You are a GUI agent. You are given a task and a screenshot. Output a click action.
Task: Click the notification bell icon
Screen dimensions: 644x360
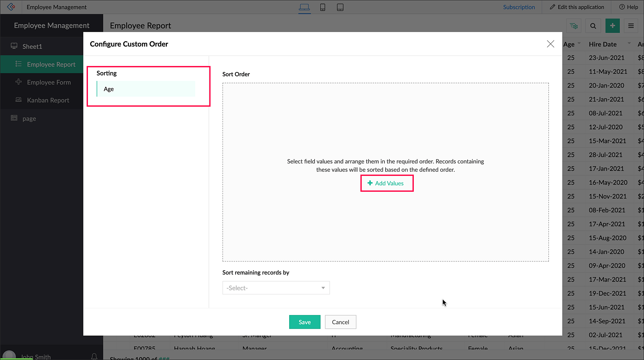(94, 356)
